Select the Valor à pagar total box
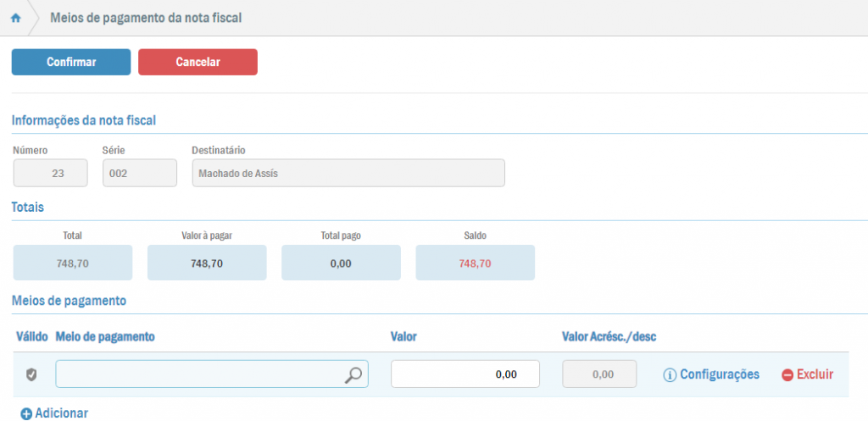 (x=207, y=263)
